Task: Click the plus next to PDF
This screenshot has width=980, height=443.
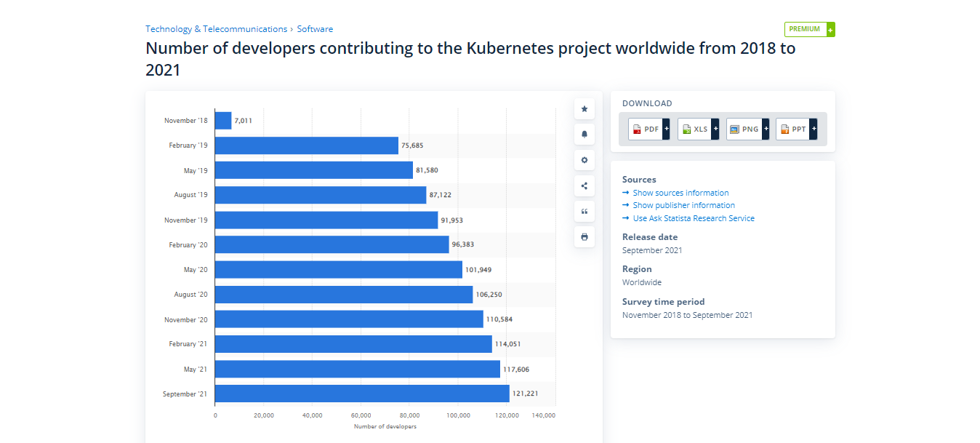Action: click(x=666, y=129)
